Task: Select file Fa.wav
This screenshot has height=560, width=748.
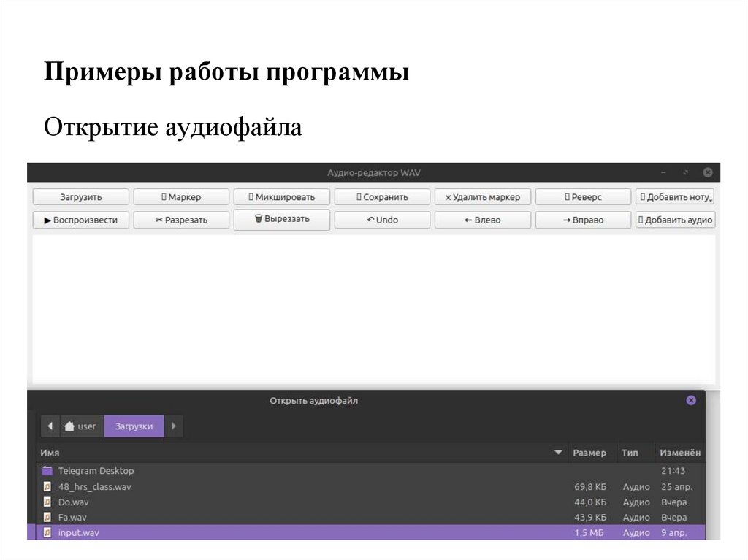Action: (370, 517)
